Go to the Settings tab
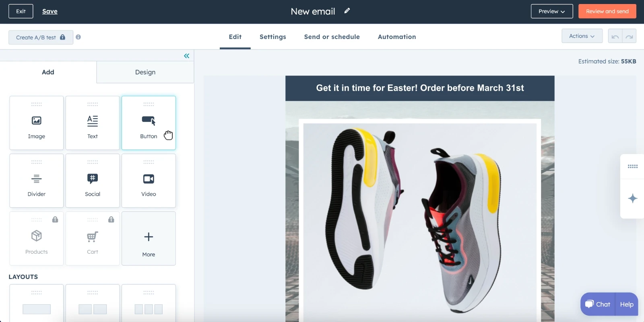Image resolution: width=644 pixels, height=322 pixels. (x=272, y=37)
